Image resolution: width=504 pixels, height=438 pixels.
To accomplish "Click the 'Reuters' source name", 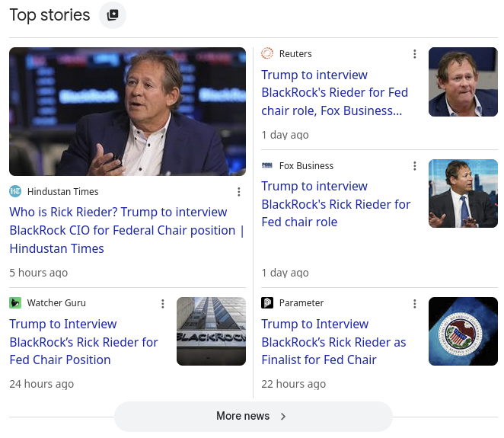I will coord(295,54).
